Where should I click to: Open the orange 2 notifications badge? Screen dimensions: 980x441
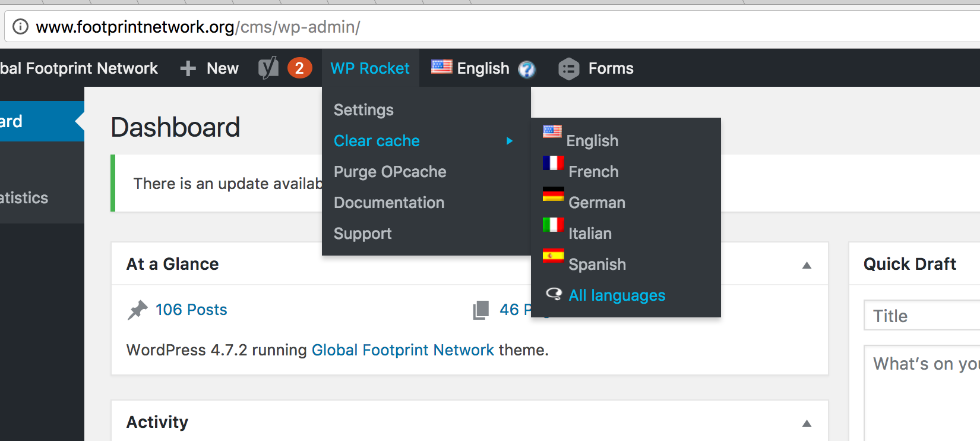click(299, 68)
